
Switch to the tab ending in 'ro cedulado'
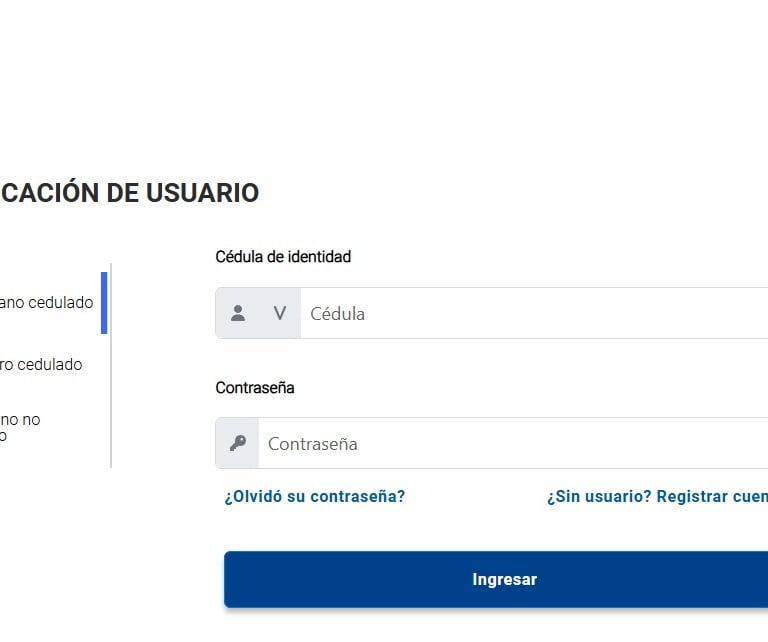point(41,364)
